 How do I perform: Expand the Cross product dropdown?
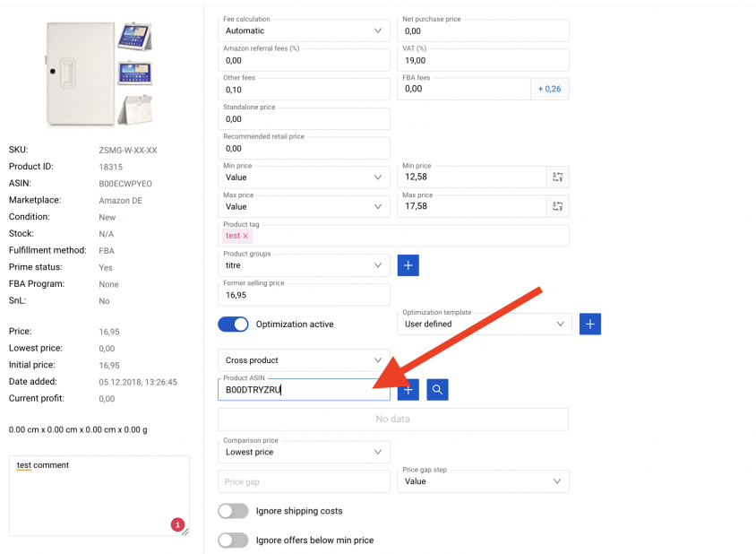(x=304, y=360)
